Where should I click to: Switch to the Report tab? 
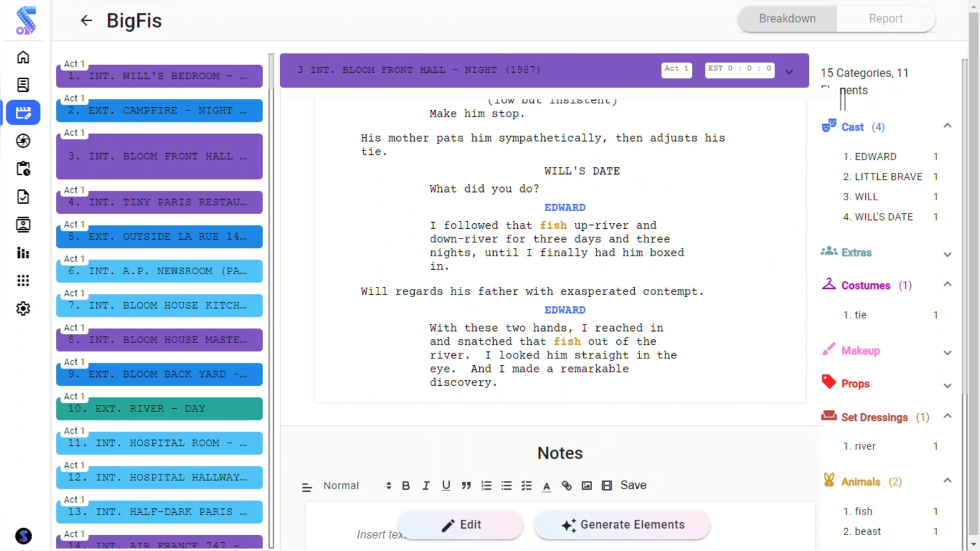(886, 18)
